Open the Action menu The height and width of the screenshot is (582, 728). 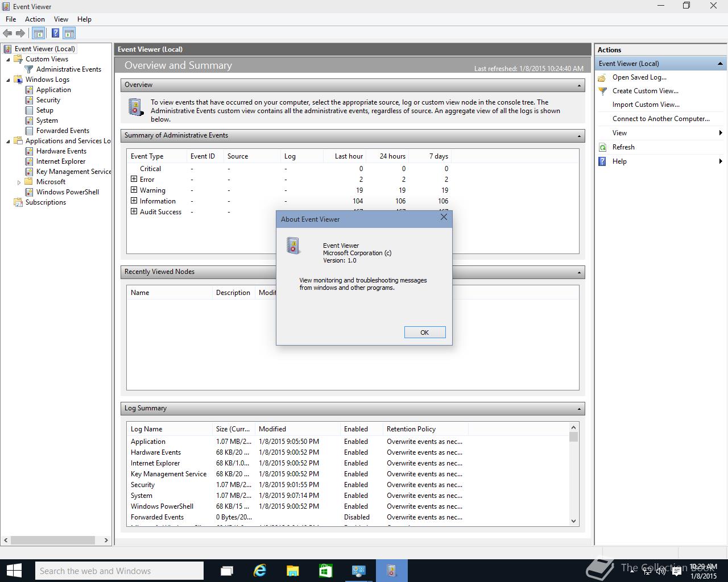pyautogui.click(x=35, y=19)
